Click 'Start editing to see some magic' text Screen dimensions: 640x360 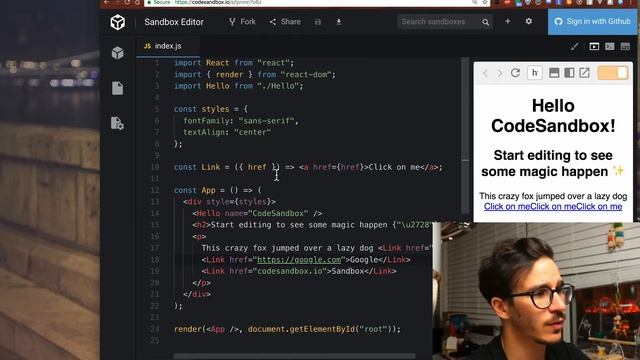pos(553,163)
